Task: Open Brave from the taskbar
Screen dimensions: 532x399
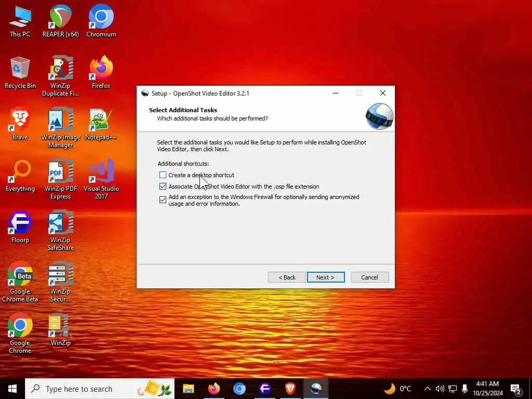Action: point(290,389)
